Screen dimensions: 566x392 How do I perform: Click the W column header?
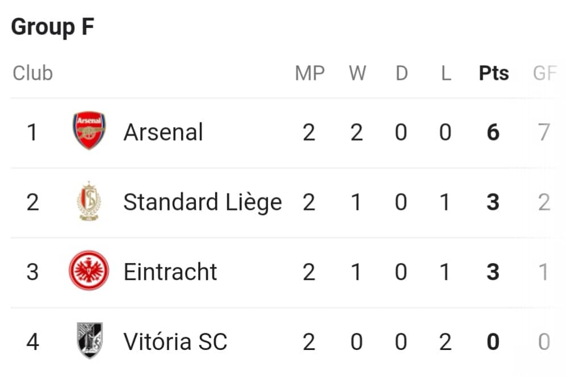357,73
